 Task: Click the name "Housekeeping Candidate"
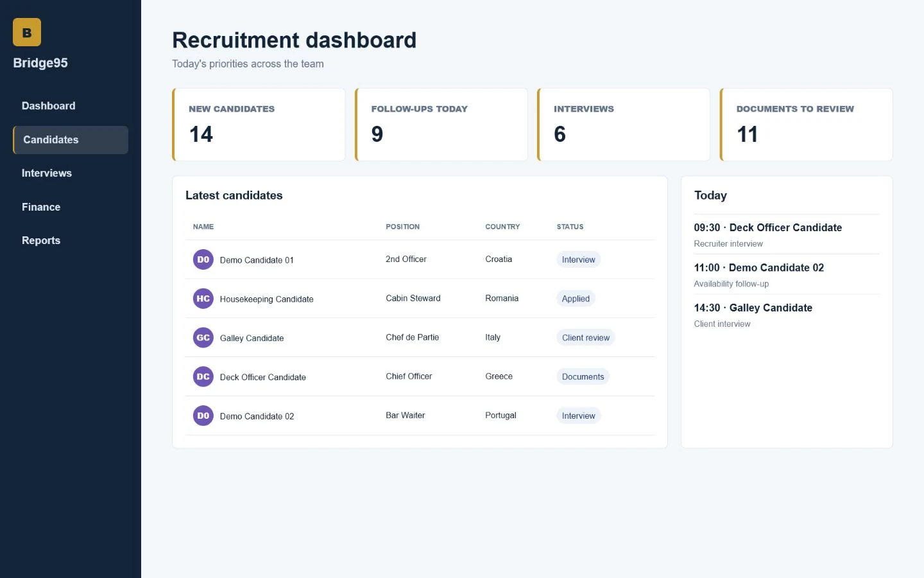tap(267, 299)
